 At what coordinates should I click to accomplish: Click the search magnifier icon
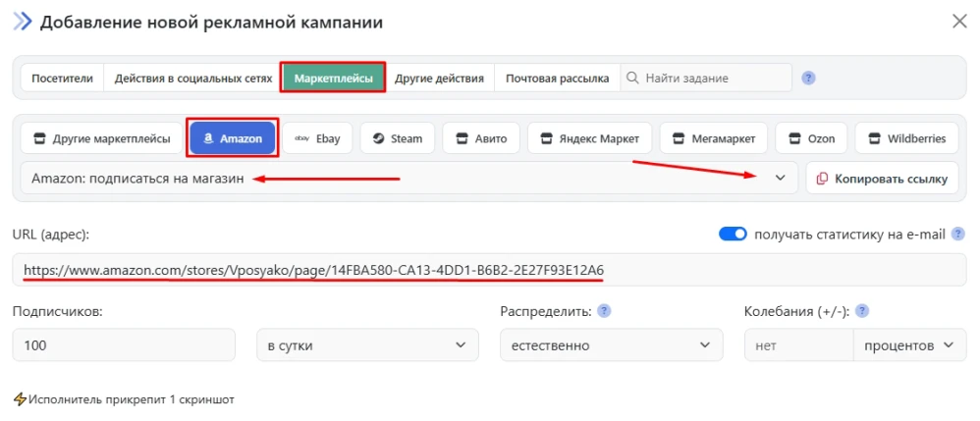pos(632,79)
